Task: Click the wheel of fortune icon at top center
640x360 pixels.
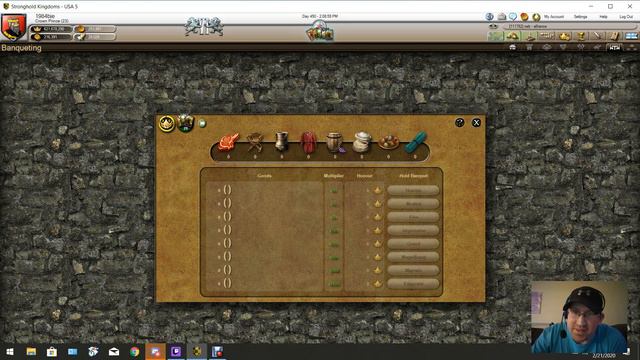Action: coord(320,31)
